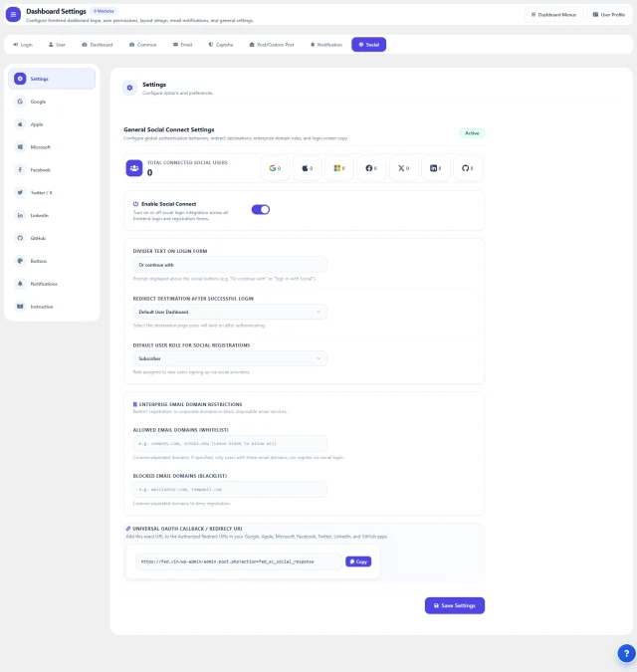Image resolution: width=637 pixels, height=672 pixels.
Task: Click the Divider Text on Login Form field
Action: click(x=230, y=265)
